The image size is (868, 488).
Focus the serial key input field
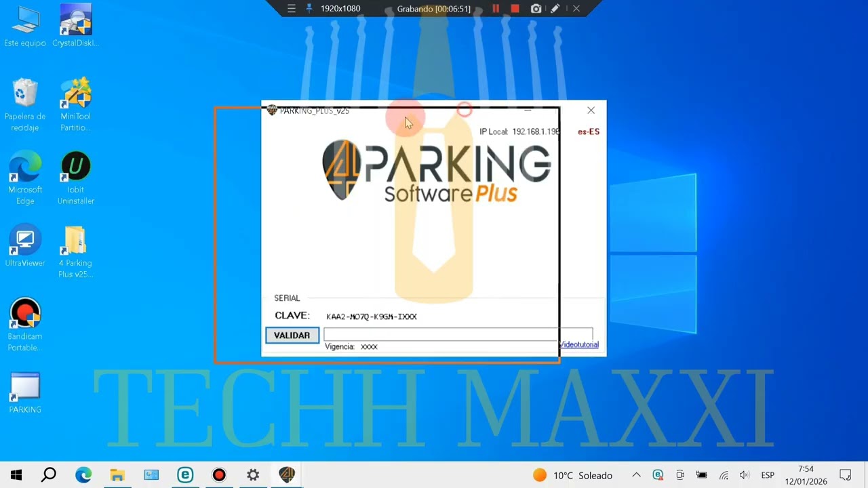(458, 335)
